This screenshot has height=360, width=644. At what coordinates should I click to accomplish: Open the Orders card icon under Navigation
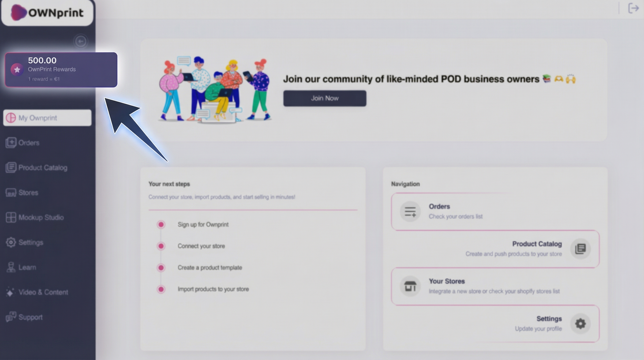point(410,211)
